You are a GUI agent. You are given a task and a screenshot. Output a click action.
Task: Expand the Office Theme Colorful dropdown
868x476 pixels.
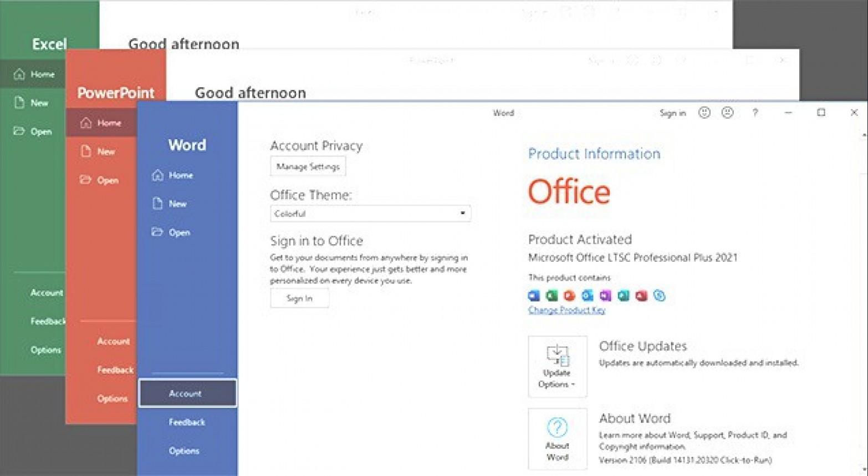point(371,214)
